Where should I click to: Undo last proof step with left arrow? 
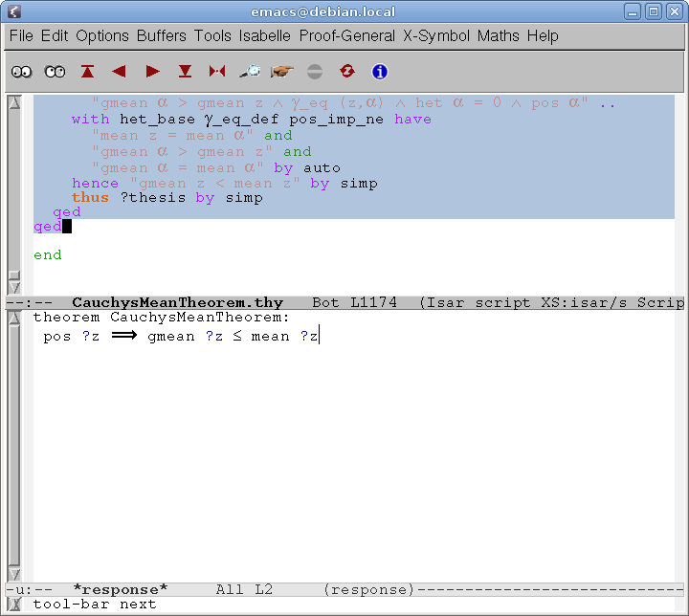(x=120, y=72)
